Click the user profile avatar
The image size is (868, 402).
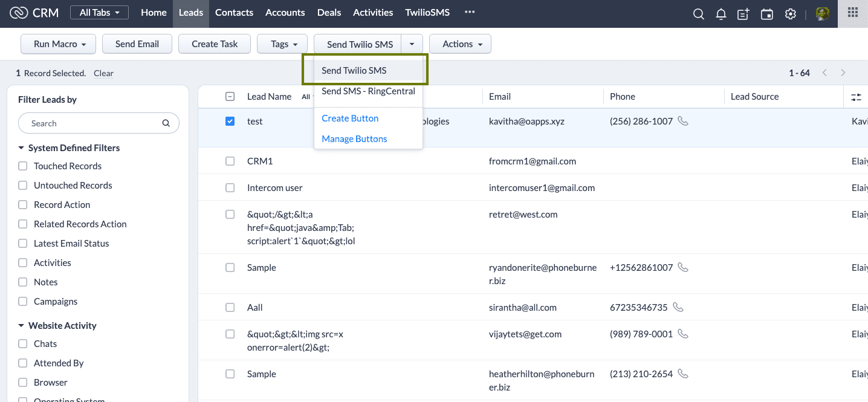[822, 14]
